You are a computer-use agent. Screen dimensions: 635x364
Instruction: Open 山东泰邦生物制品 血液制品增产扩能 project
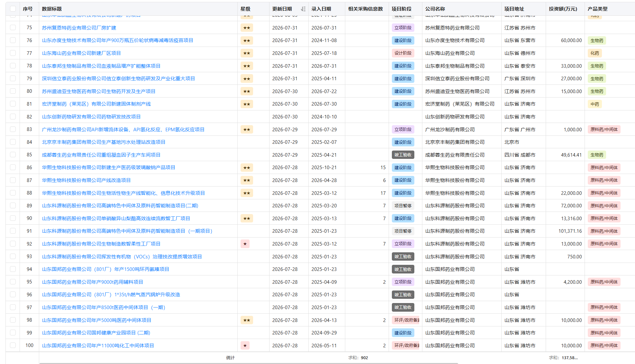pos(101,66)
